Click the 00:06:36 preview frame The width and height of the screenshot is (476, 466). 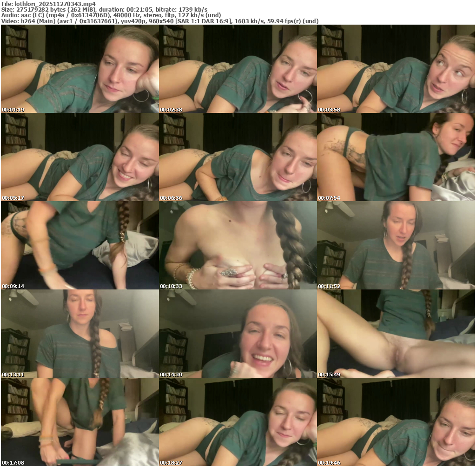(x=238, y=157)
